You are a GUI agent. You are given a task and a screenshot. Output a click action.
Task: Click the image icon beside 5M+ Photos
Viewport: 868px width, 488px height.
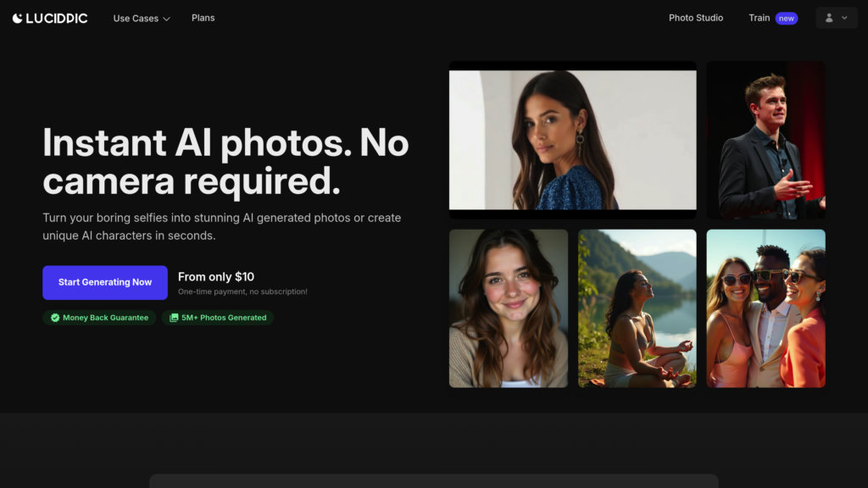(174, 318)
